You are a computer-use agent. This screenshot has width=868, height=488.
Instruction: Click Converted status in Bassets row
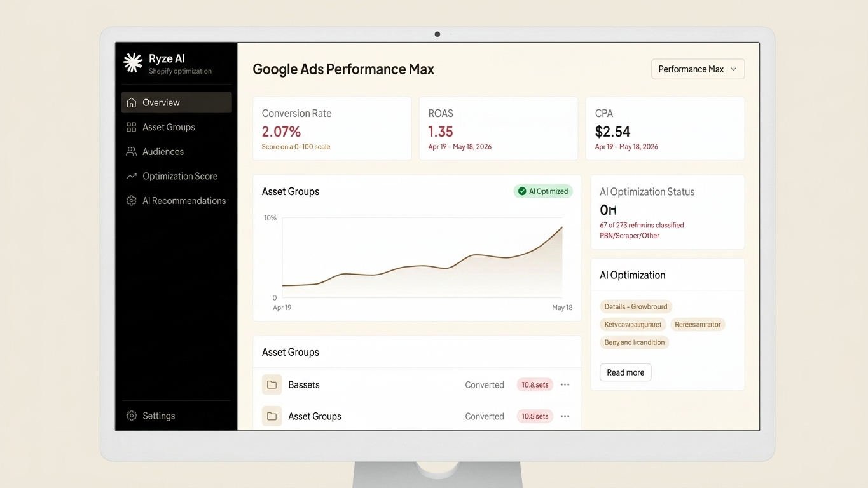485,384
